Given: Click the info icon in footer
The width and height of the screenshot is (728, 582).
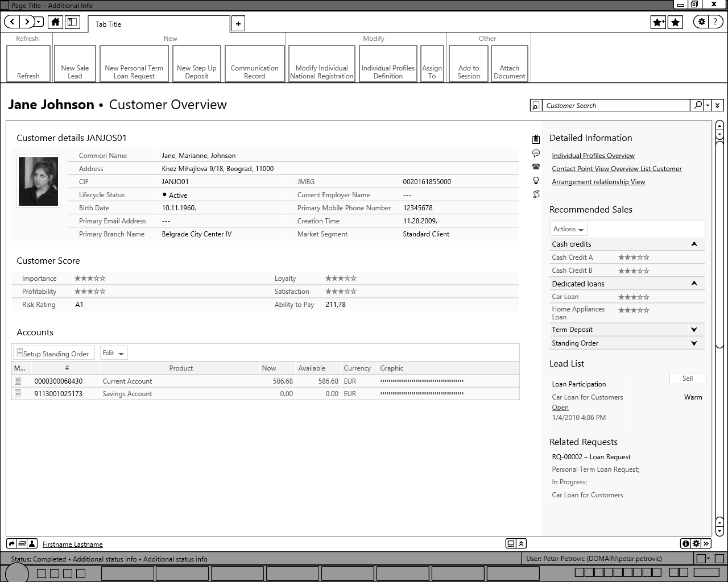Looking at the screenshot, I should [686, 543].
